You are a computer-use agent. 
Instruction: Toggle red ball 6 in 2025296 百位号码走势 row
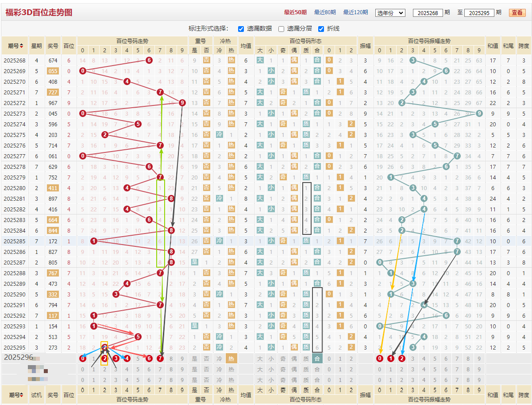pos(149,358)
